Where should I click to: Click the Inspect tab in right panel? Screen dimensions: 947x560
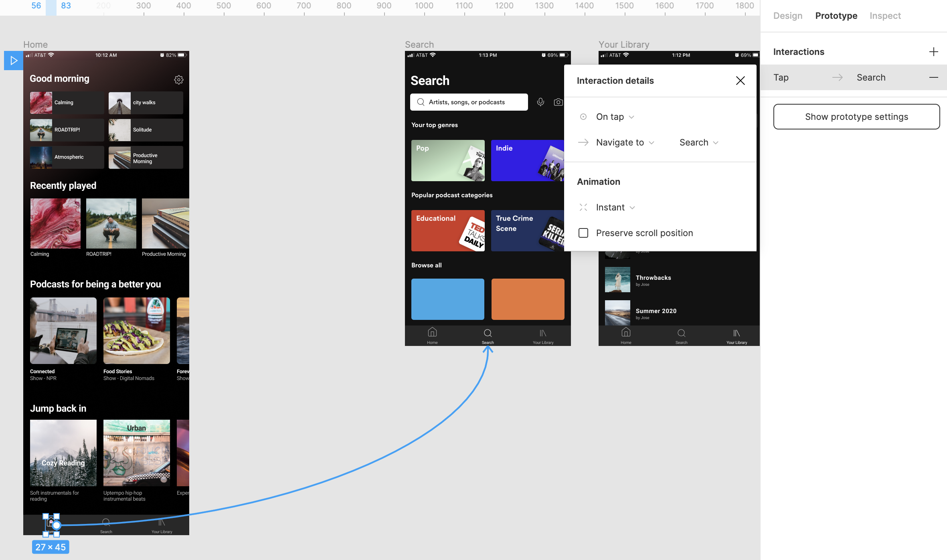(885, 15)
